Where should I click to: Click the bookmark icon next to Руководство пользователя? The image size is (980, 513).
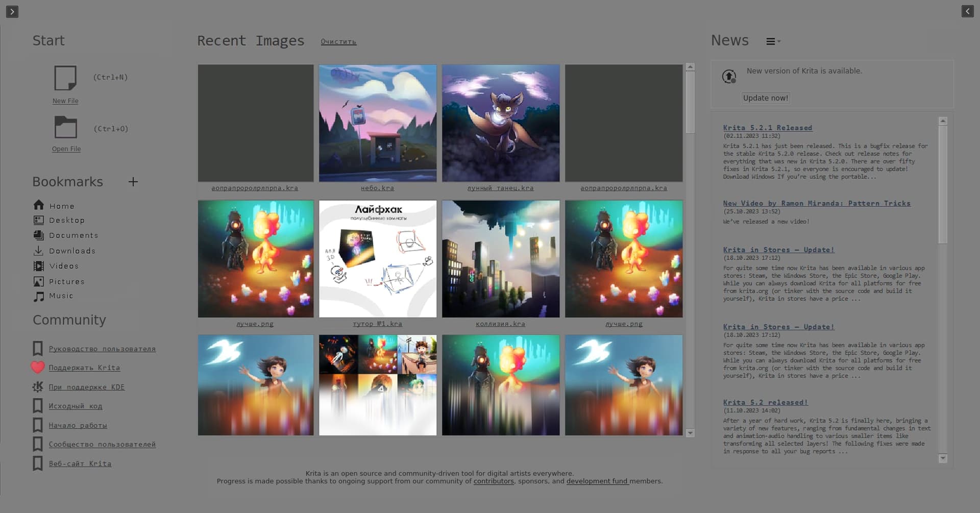(38, 349)
